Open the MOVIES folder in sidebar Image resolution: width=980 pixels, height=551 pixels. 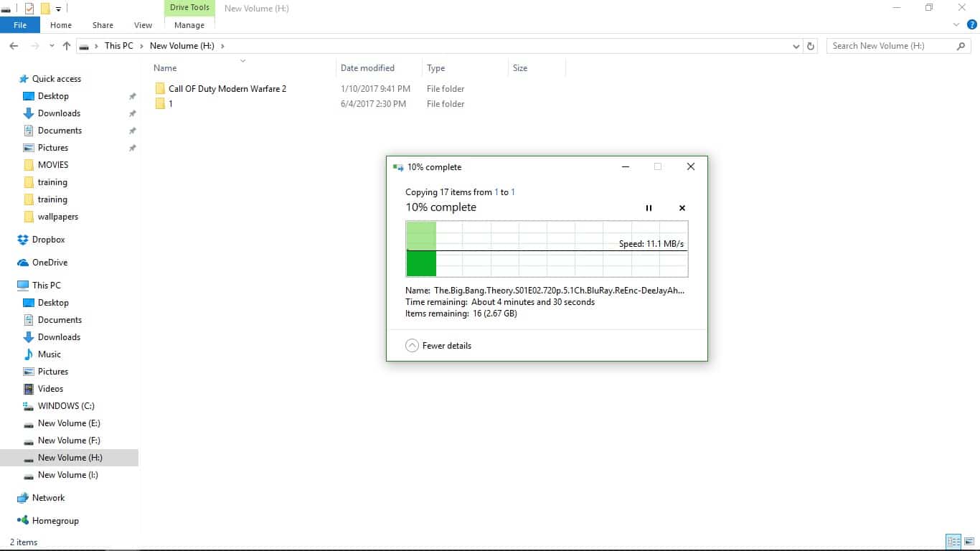(x=53, y=165)
